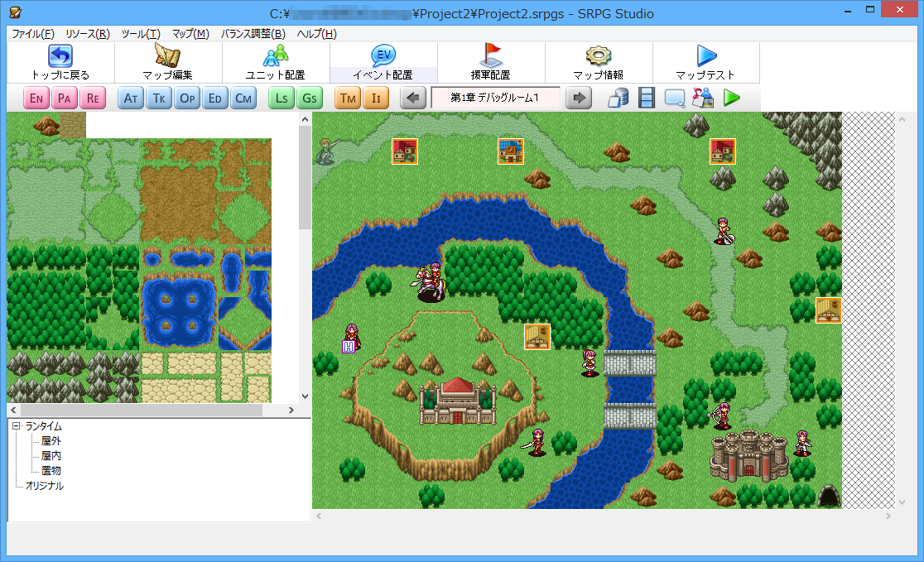Select 置物 in the tileset tree
The image size is (924, 562).
pos(51,471)
